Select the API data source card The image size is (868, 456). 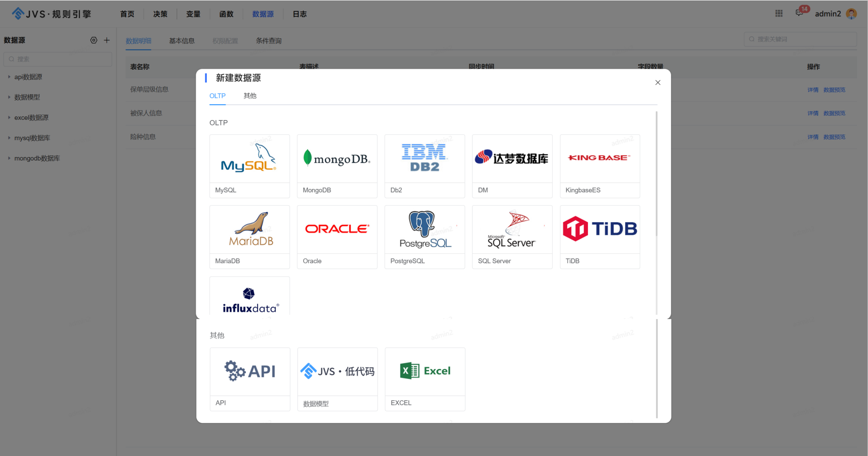click(250, 379)
